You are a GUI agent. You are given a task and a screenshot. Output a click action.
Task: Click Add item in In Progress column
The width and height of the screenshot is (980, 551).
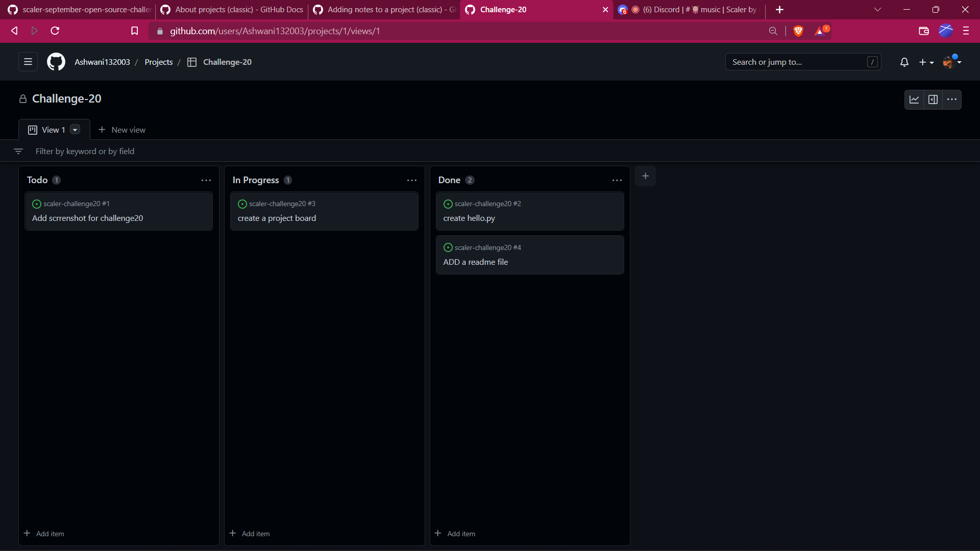point(250,534)
